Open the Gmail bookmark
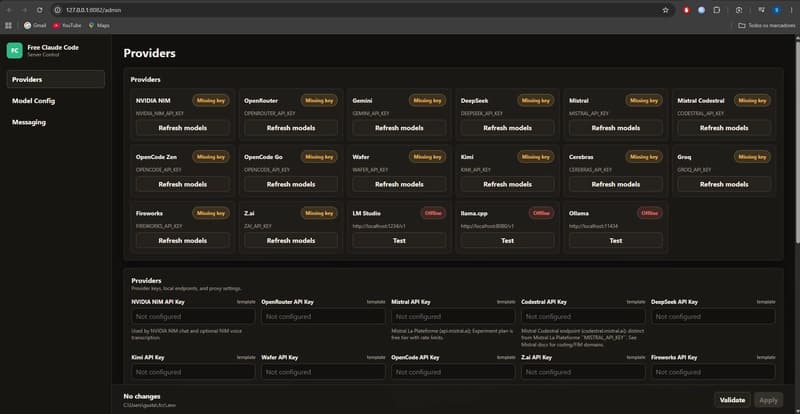This screenshot has height=414, width=800. coord(35,25)
